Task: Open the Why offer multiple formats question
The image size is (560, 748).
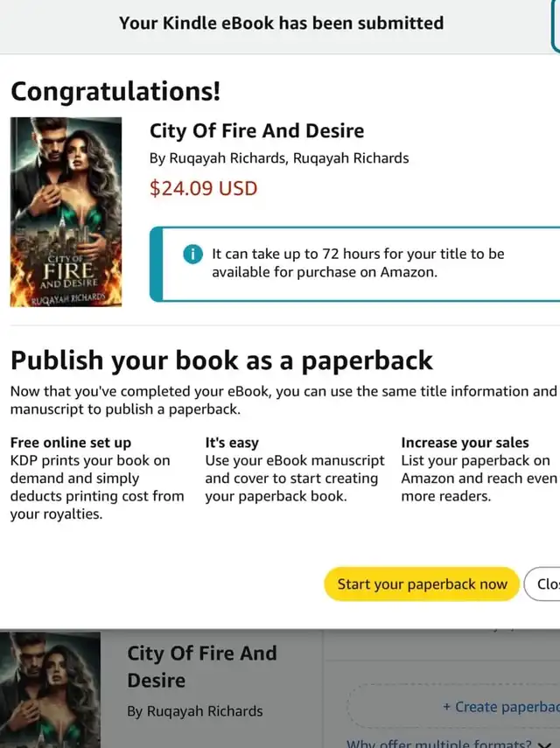Action: click(439, 744)
